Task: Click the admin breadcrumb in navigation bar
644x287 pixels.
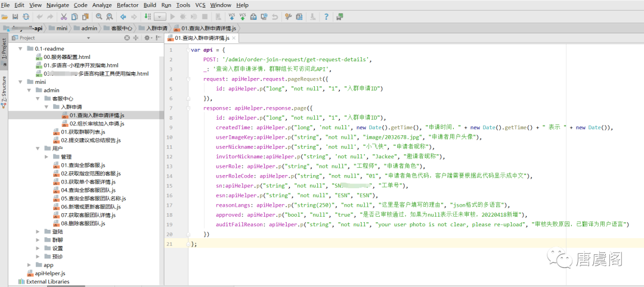Action: [x=85, y=29]
